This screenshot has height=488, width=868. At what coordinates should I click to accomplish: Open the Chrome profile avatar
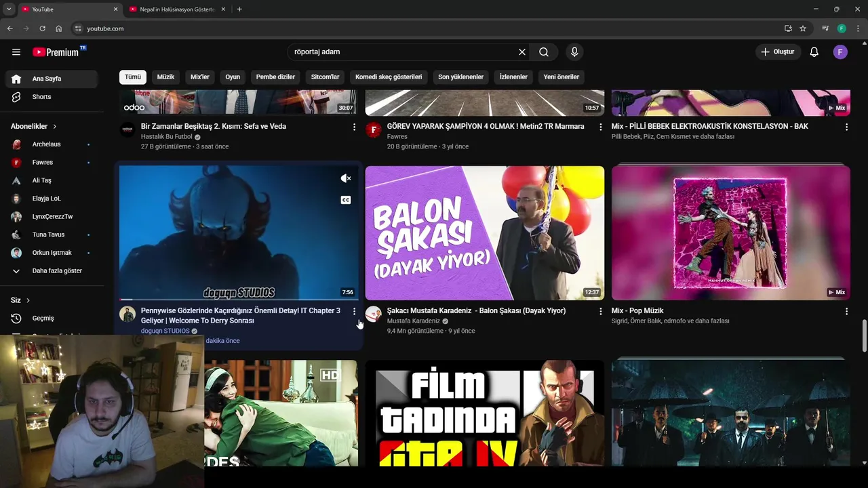(x=842, y=28)
